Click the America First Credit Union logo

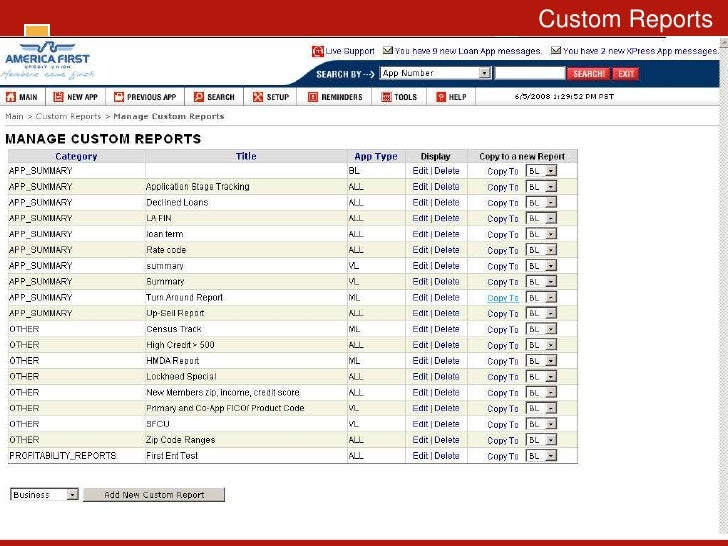(47, 60)
